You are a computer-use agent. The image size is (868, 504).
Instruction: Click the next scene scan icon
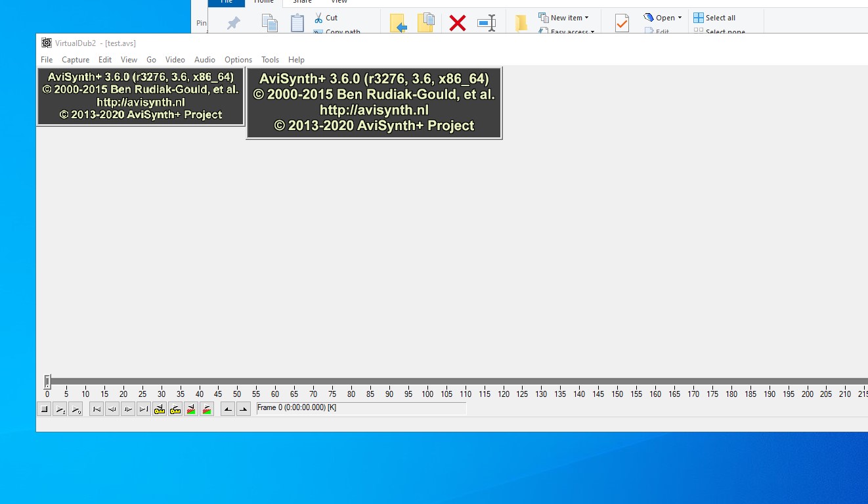207,409
